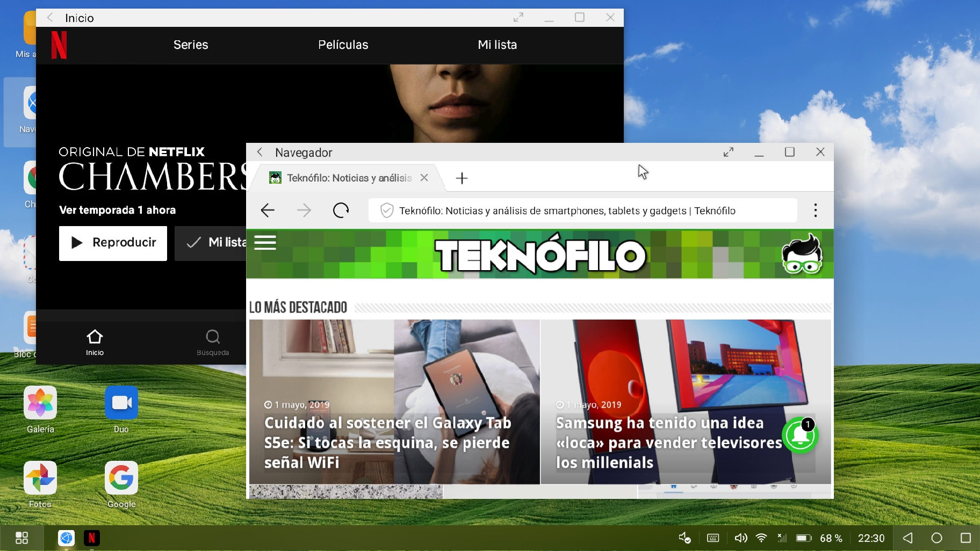Click the volume icon in taskbar
The height and width of the screenshot is (551, 980).
741,538
